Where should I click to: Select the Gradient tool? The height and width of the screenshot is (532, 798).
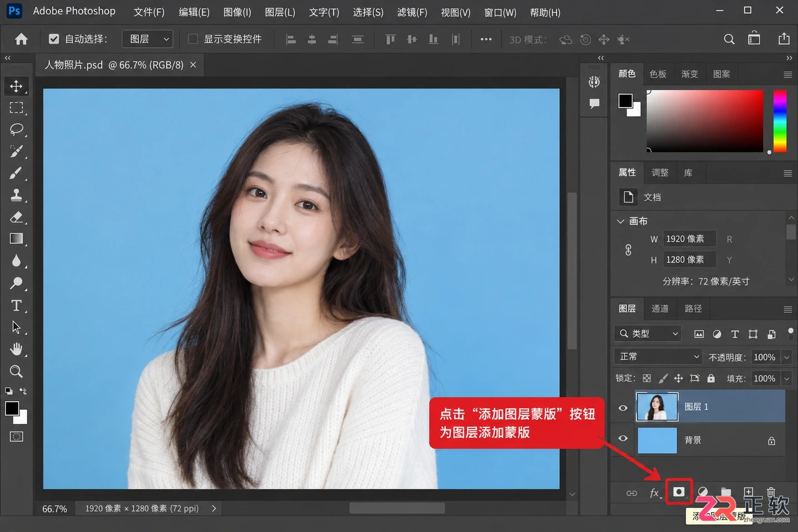(x=16, y=239)
